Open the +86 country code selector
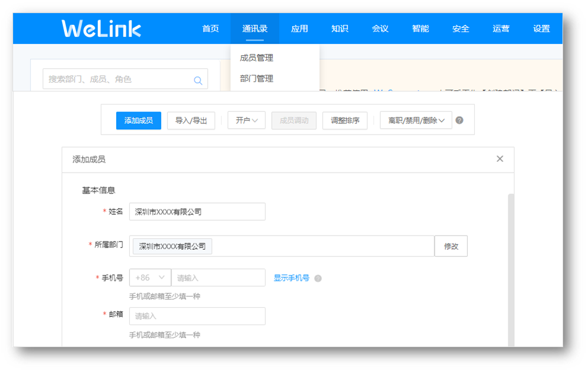 coord(150,277)
